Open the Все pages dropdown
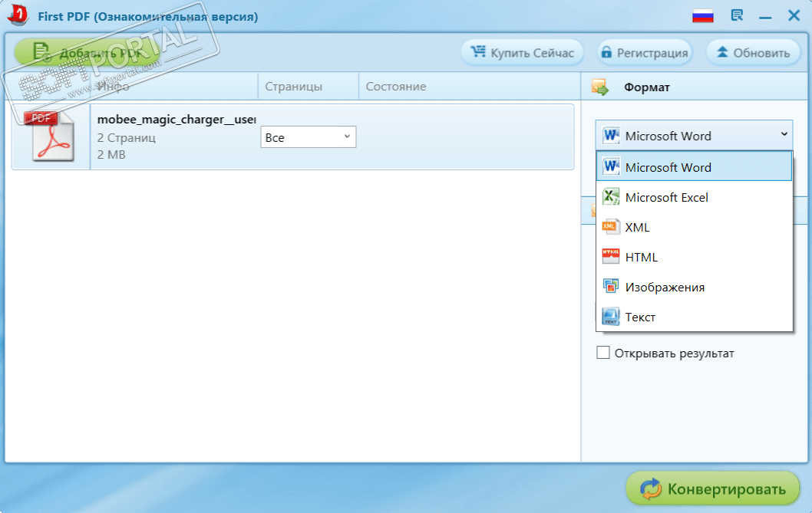Viewport: 812px width, 513px height. click(x=308, y=137)
